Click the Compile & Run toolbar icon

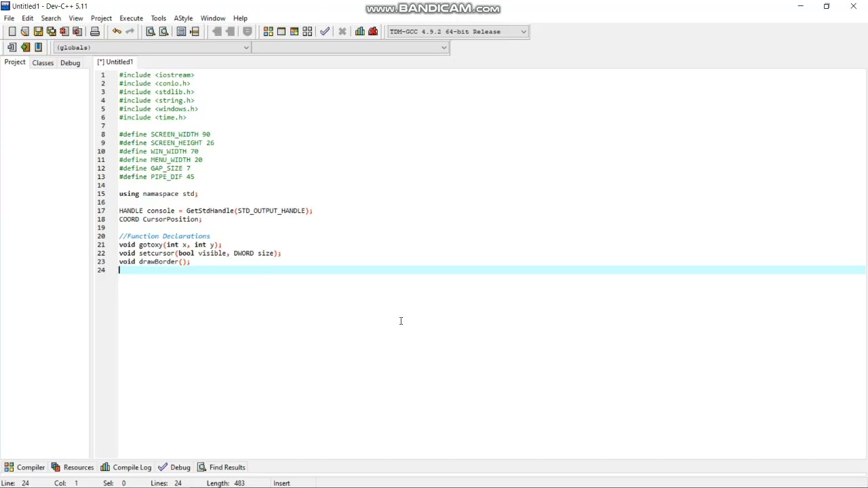294,32
